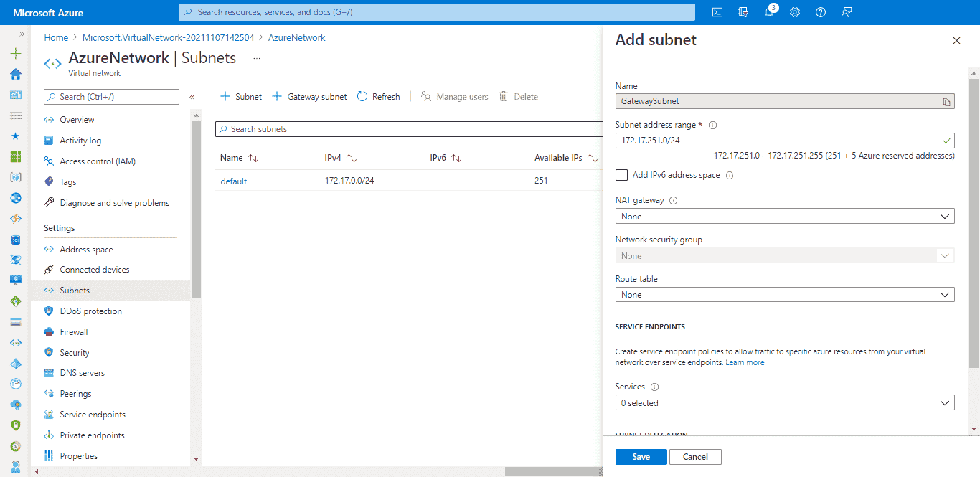
Task: Follow the Learn more link for service endpoints
Action: 745,362
